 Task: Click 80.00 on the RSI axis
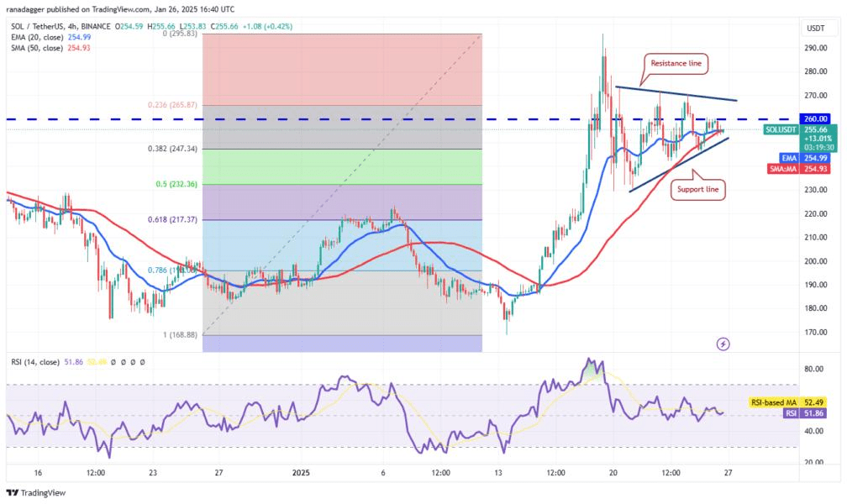click(813, 369)
